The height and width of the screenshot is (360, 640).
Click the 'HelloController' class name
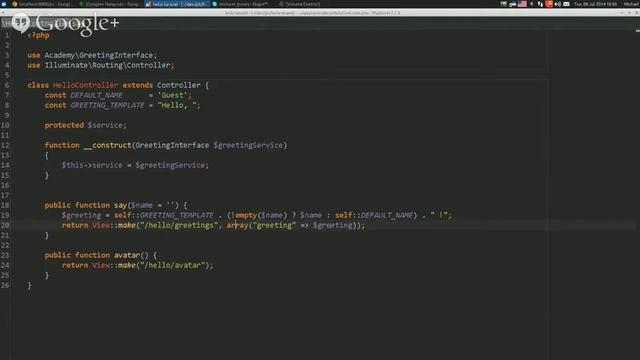click(x=85, y=85)
